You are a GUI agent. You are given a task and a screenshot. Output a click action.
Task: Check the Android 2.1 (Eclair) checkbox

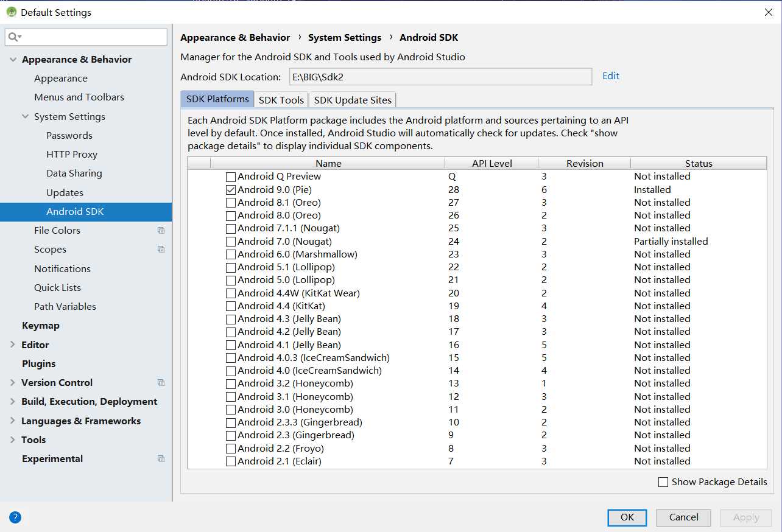coord(231,461)
